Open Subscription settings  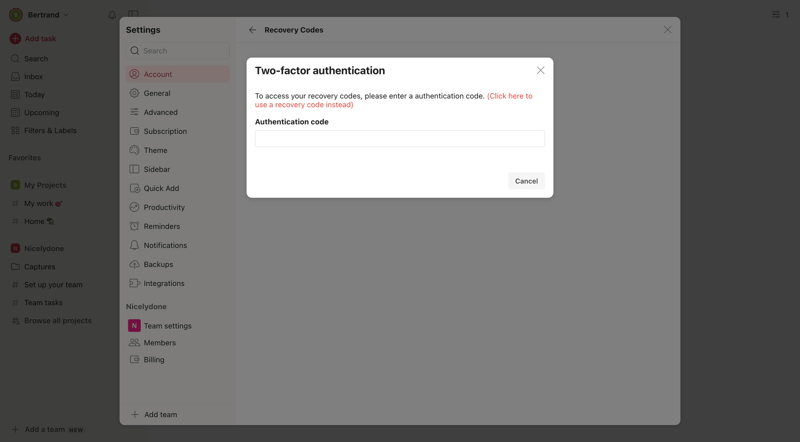click(178, 131)
